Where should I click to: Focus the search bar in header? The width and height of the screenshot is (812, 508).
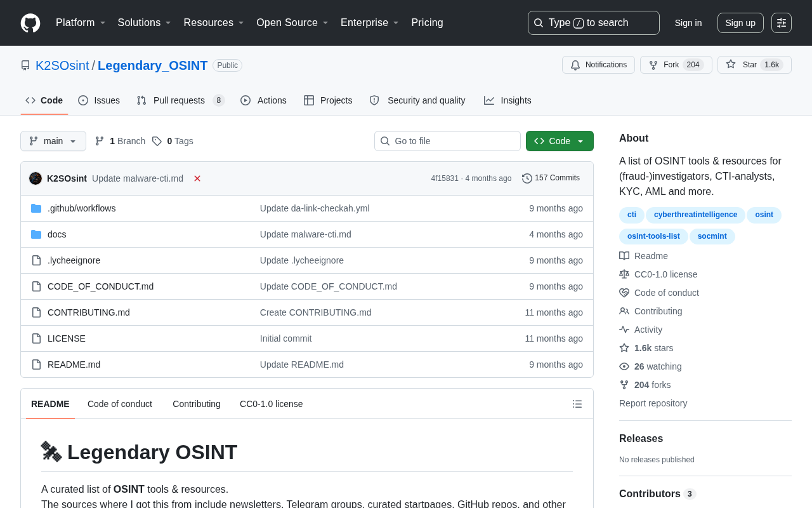pos(594,23)
